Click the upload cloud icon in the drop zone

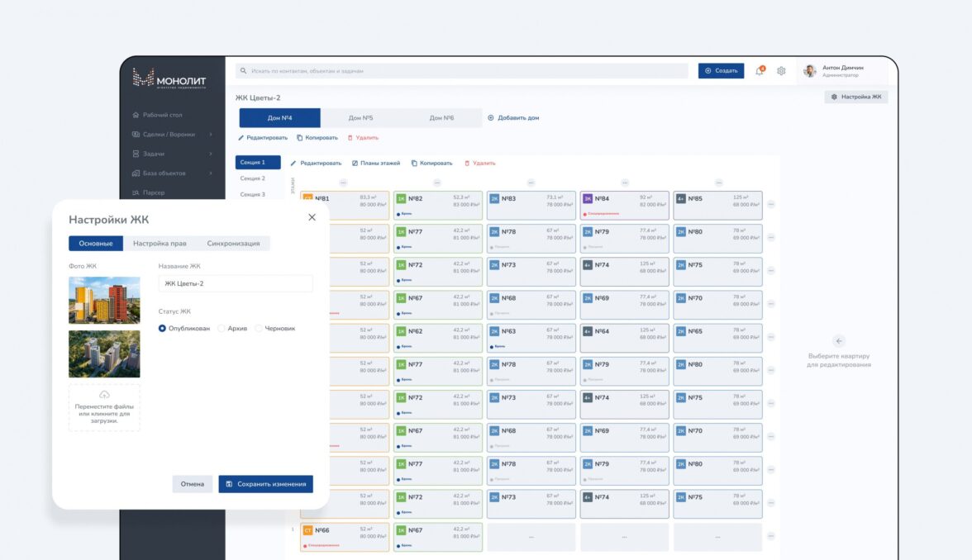(x=104, y=395)
